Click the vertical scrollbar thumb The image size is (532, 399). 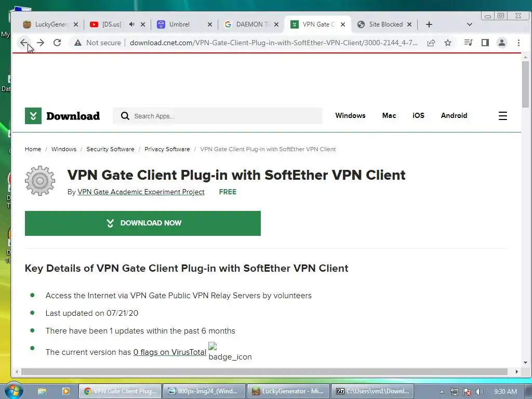point(525,84)
